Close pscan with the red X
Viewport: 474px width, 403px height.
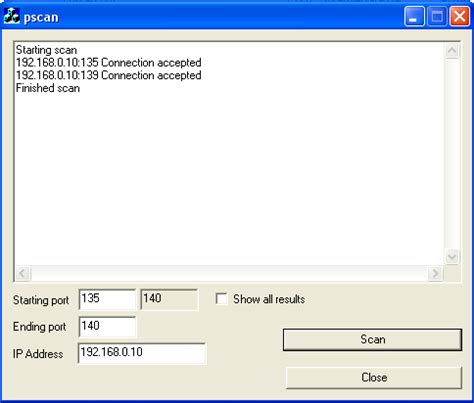[460, 16]
